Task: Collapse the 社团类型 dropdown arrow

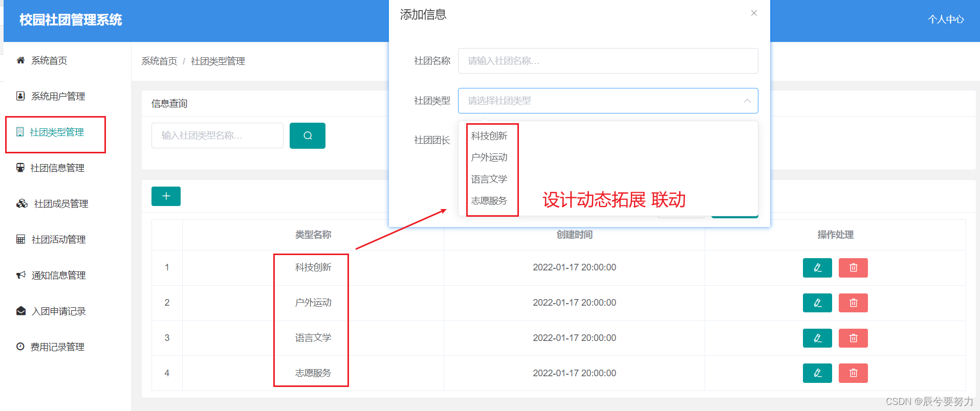Action: pyautogui.click(x=747, y=101)
